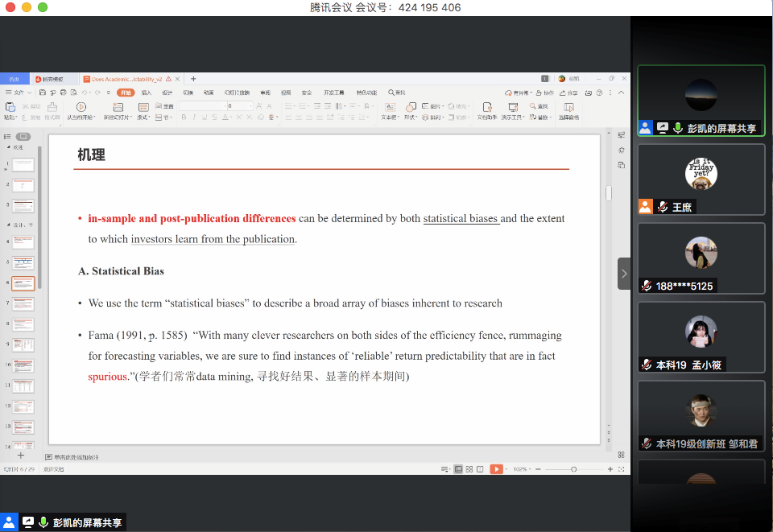Adjust the zoom slider in status bar
773x532 pixels.
573,469
